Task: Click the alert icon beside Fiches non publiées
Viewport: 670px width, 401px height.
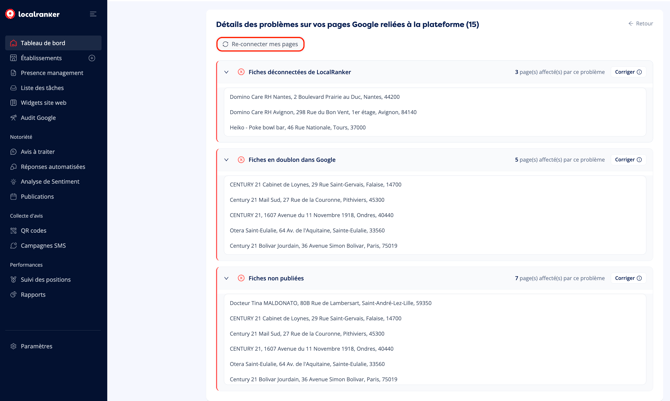Action: click(241, 278)
